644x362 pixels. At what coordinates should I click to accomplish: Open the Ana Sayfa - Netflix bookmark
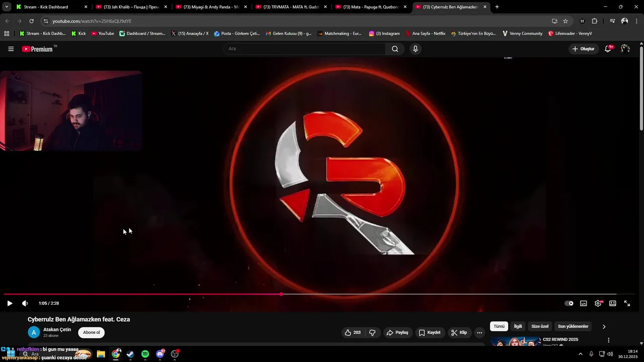pyautogui.click(x=426, y=34)
